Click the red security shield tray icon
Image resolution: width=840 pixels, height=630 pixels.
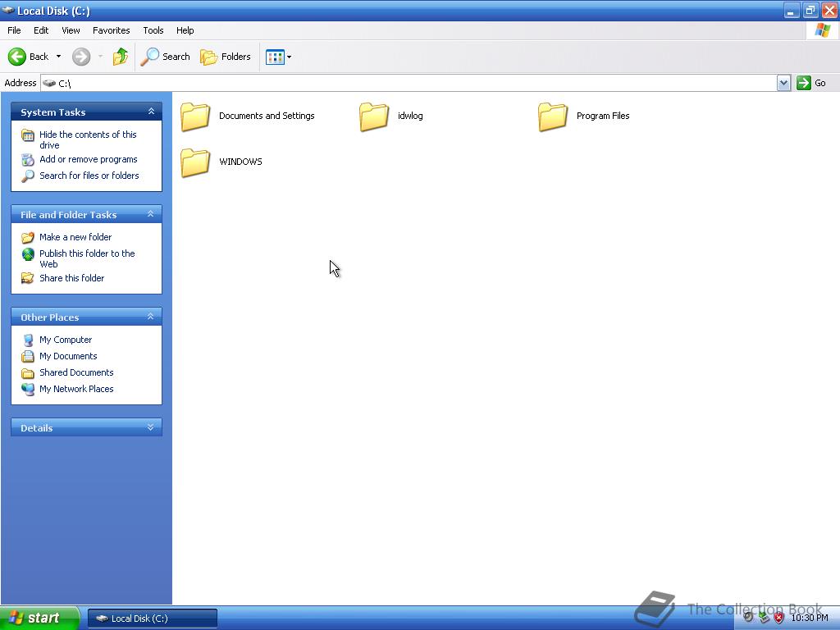pos(779,618)
